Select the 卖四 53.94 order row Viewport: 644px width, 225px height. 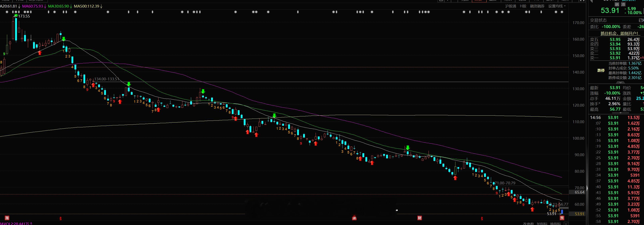point(617,44)
